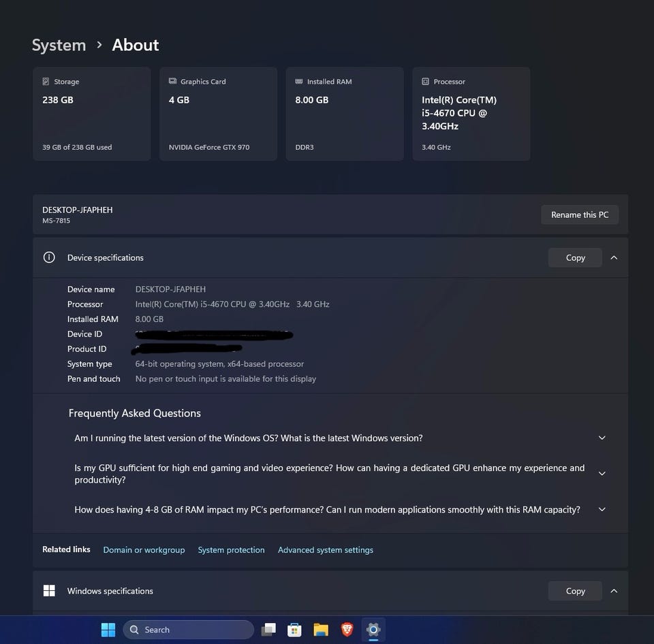Click the Processor chip icon
The image size is (654, 644).
pos(425,81)
